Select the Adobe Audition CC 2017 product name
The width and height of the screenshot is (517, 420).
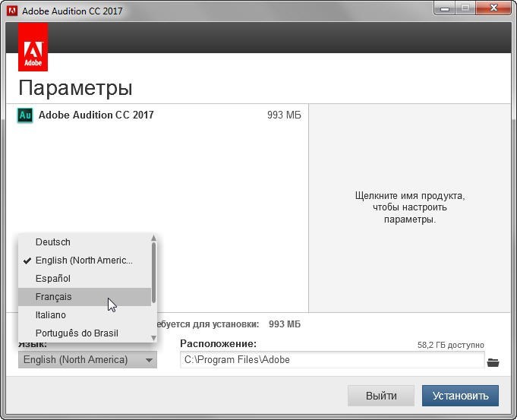click(x=96, y=115)
